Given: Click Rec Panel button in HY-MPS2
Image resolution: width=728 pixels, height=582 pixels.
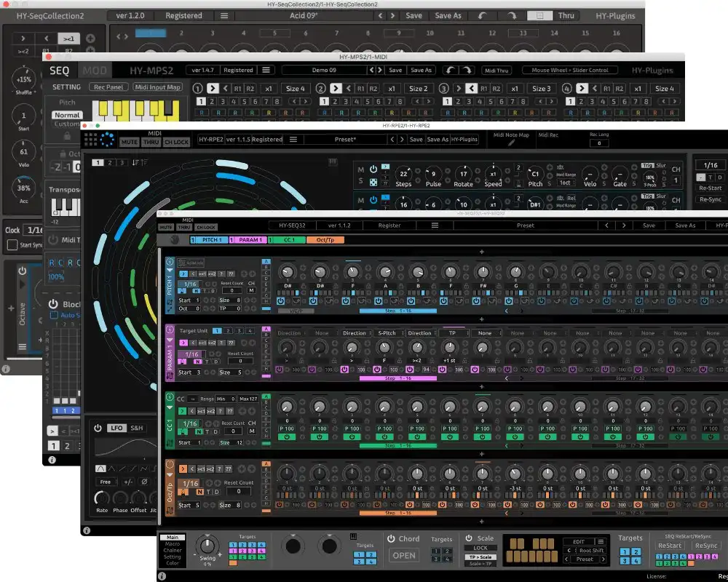Looking at the screenshot, I should click(108, 87).
